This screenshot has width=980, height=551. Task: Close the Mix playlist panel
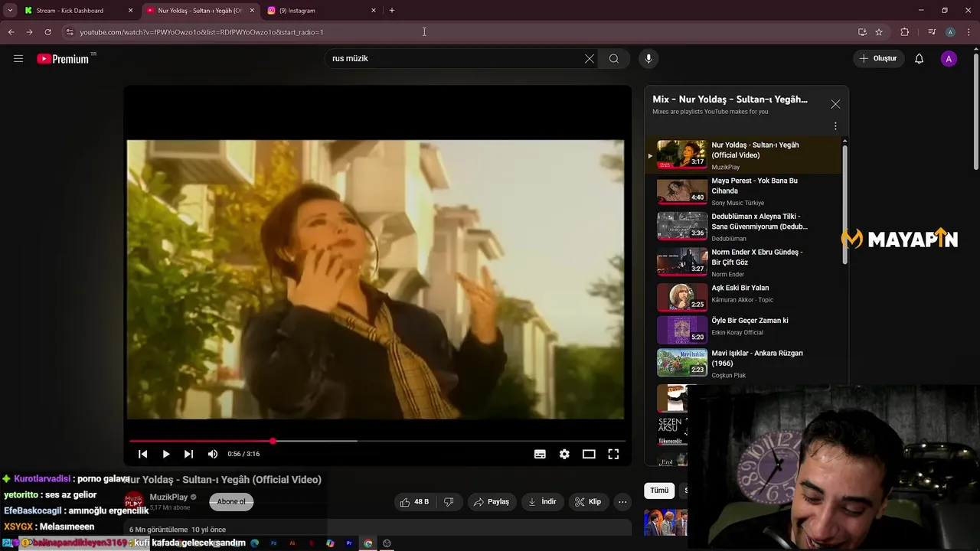(x=835, y=104)
